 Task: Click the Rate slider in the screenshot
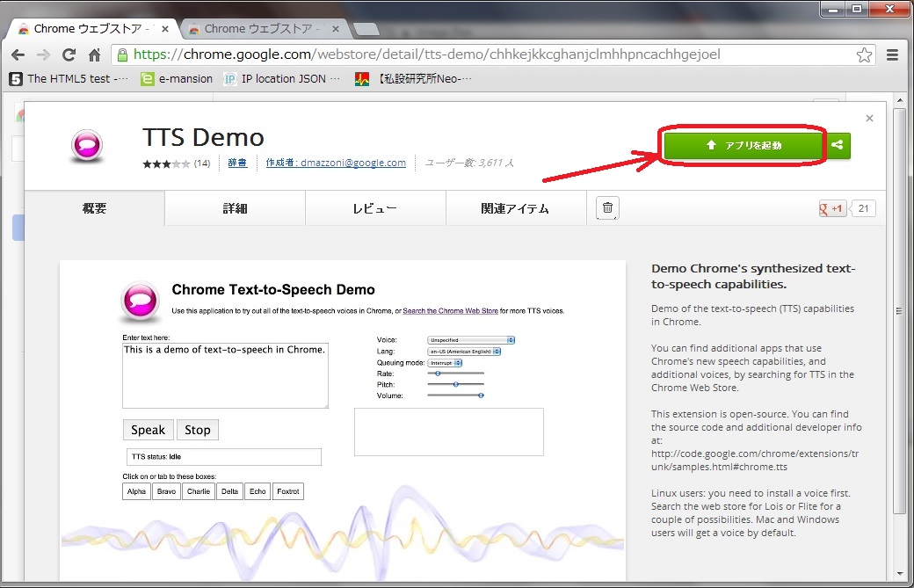(456, 374)
